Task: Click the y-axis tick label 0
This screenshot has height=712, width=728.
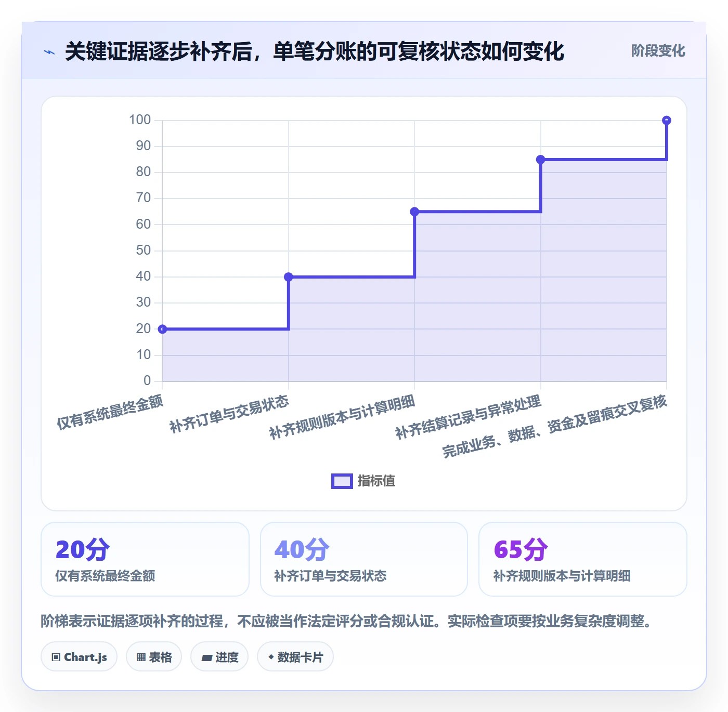Action: 147,381
